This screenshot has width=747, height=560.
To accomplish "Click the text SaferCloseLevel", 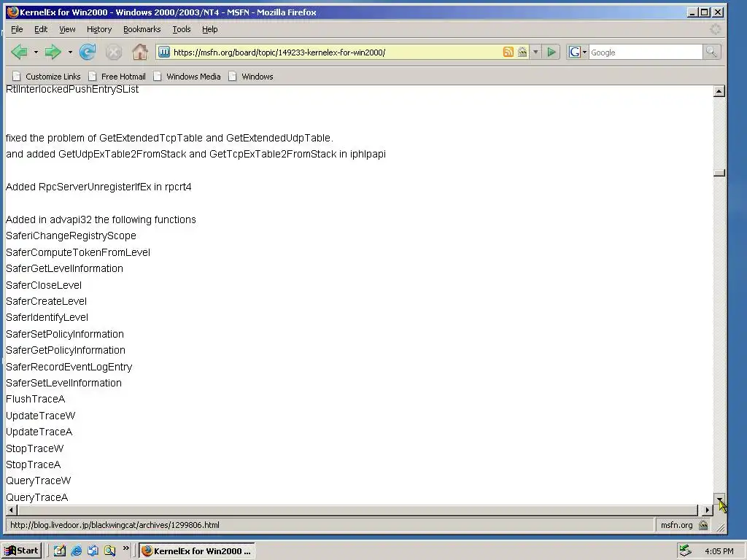I will click(x=44, y=285).
